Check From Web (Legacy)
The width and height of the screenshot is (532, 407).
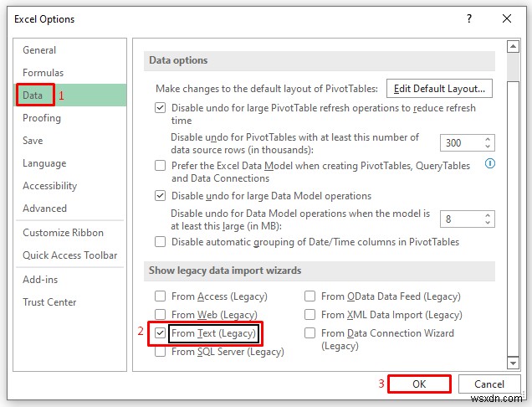pos(160,315)
